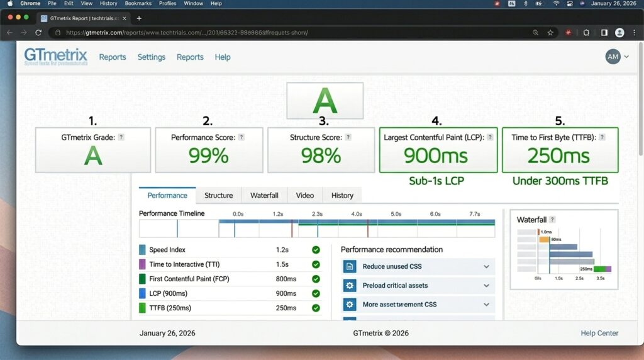Bookmark this page with the star
The height and width of the screenshot is (360, 644).
coord(550,33)
